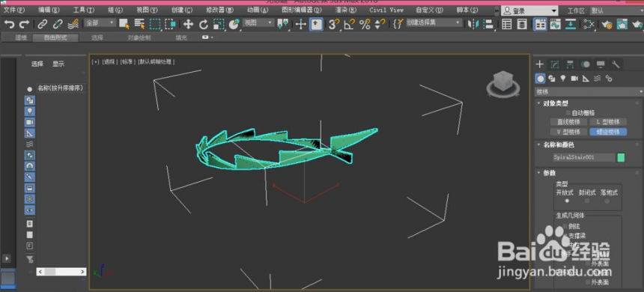Image resolution: width=644 pixels, height=292 pixels.
Task: Select the 开放式 radio button
Action: click(568, 201)
